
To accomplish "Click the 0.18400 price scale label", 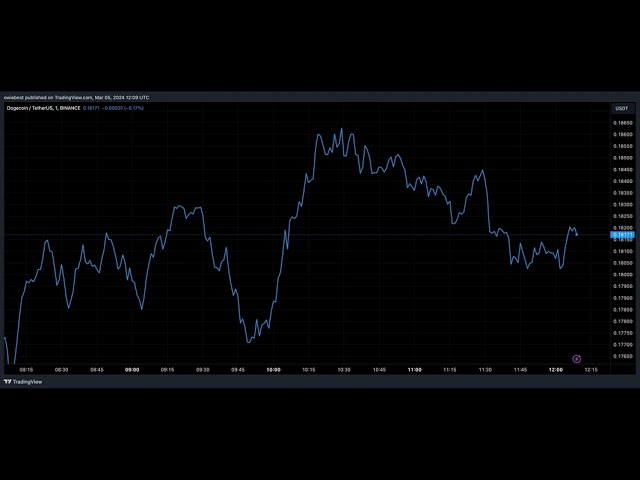I will pos(622,181).
